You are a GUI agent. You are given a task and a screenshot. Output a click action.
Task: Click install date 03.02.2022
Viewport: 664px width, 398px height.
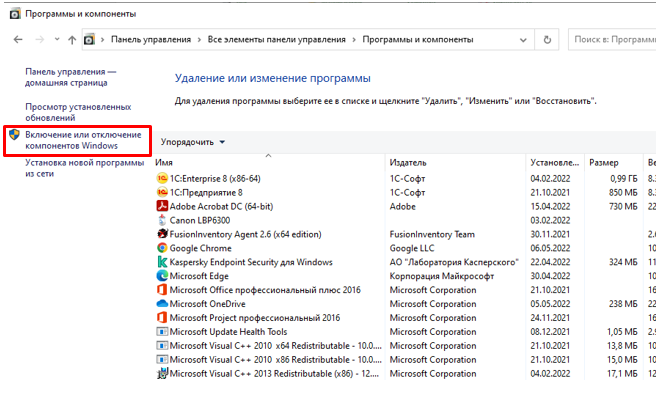550,220
